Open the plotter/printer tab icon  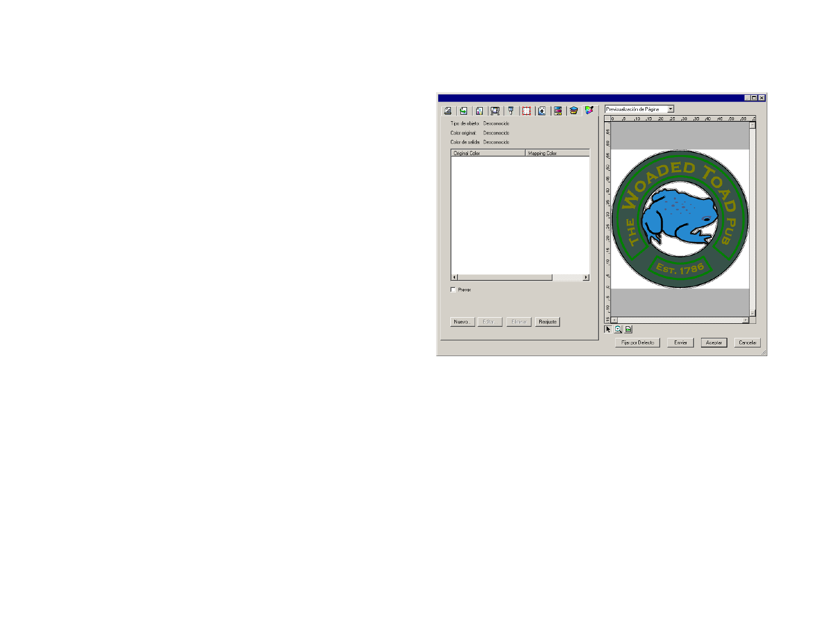495,111
